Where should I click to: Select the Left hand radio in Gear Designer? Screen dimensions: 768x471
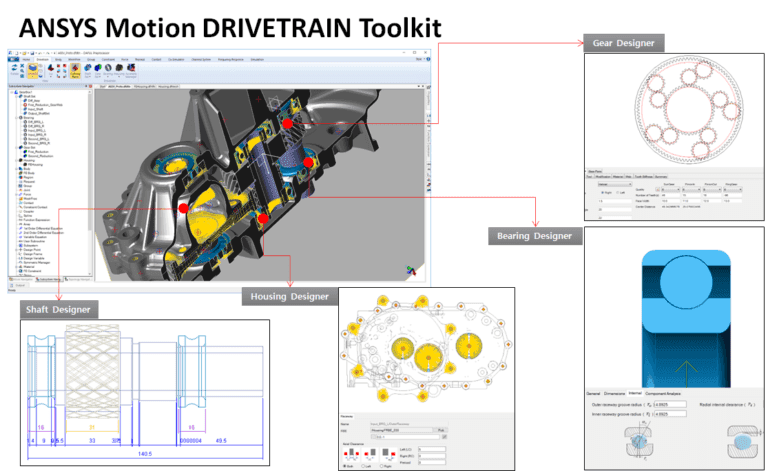pyautogui.click(x=618, y=192)
